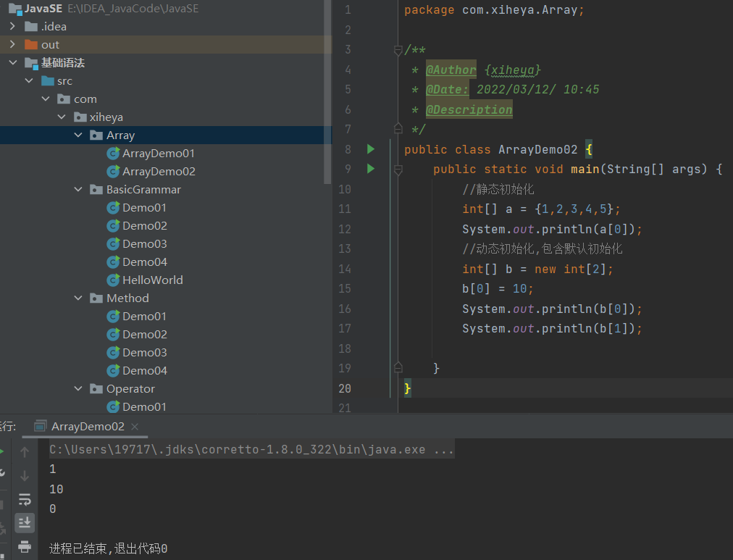Click the blue src folder icon

click(48, 81)
